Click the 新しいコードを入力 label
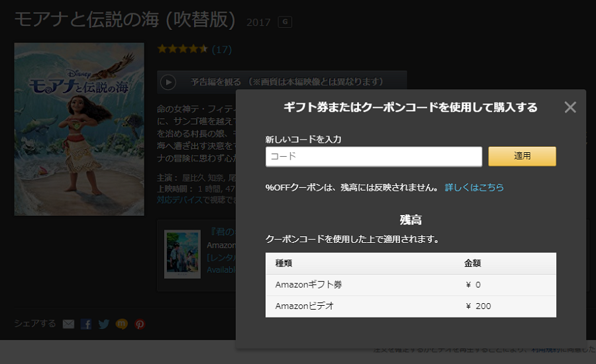 (x=303, y=140)
